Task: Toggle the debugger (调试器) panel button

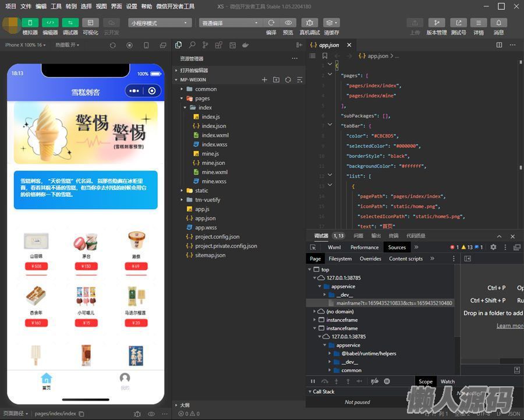Action: (70, 23)
